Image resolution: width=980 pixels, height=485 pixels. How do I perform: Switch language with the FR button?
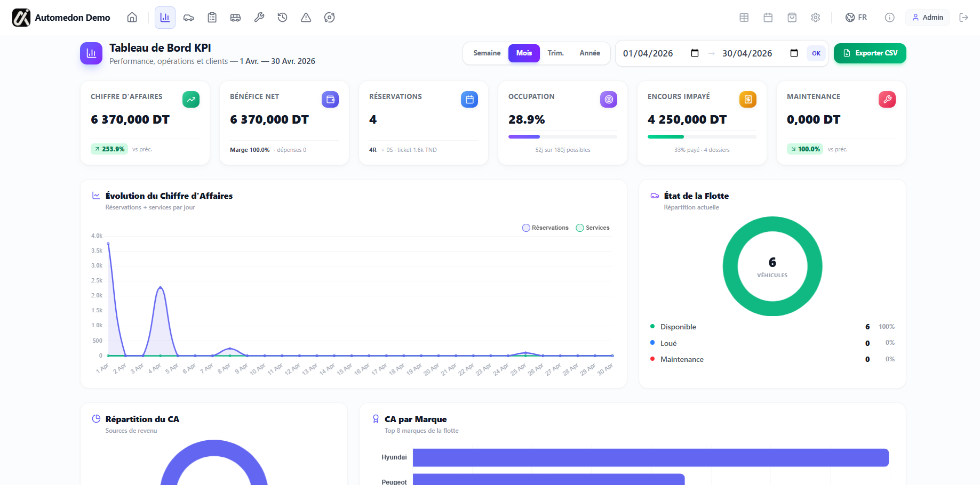click(856, 18)
